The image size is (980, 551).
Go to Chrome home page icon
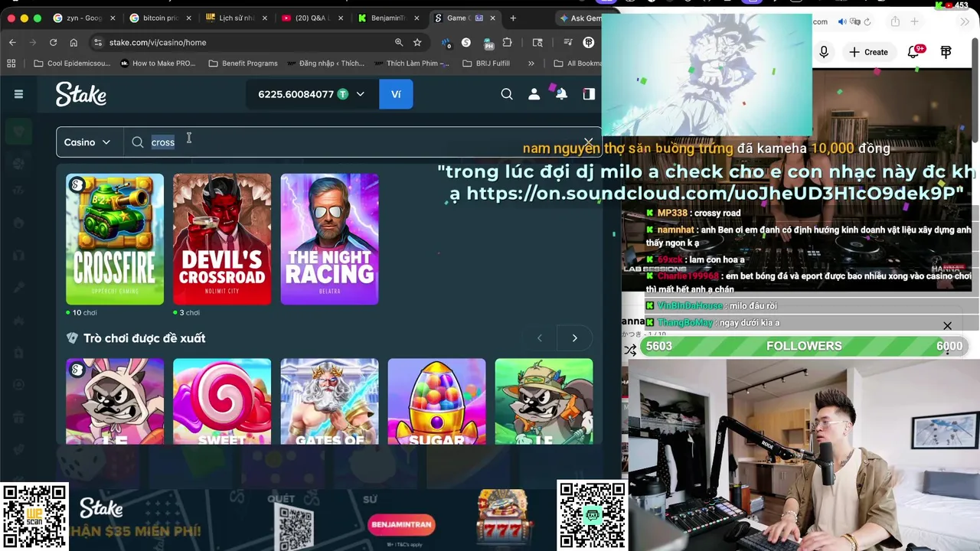coord(73,42)
